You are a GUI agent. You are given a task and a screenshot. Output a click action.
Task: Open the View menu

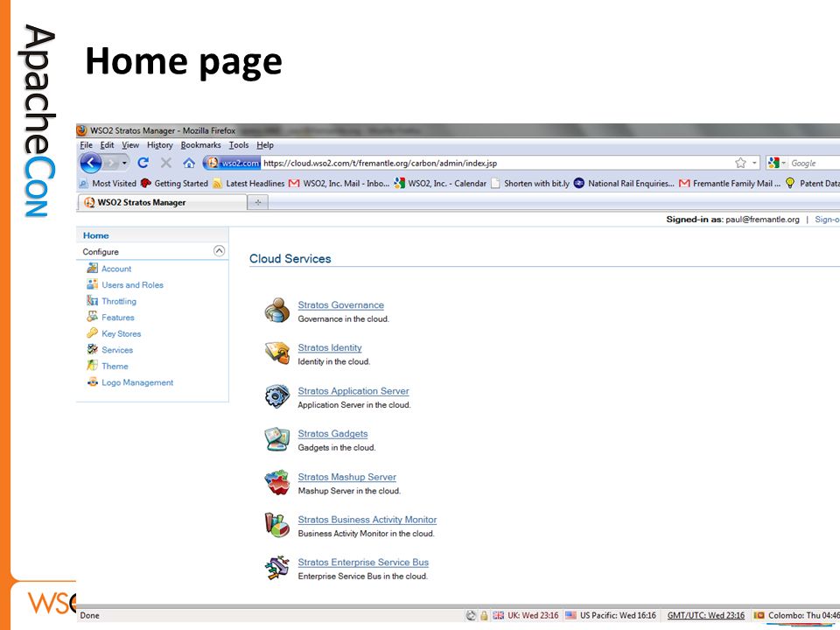click(x=130, y=145)
